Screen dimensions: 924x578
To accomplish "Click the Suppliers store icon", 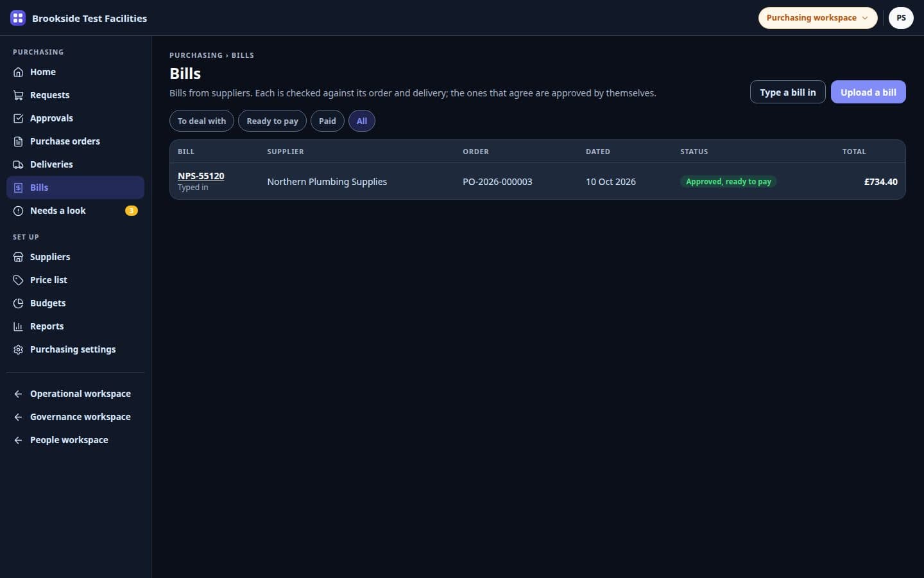I will (18, 257).
